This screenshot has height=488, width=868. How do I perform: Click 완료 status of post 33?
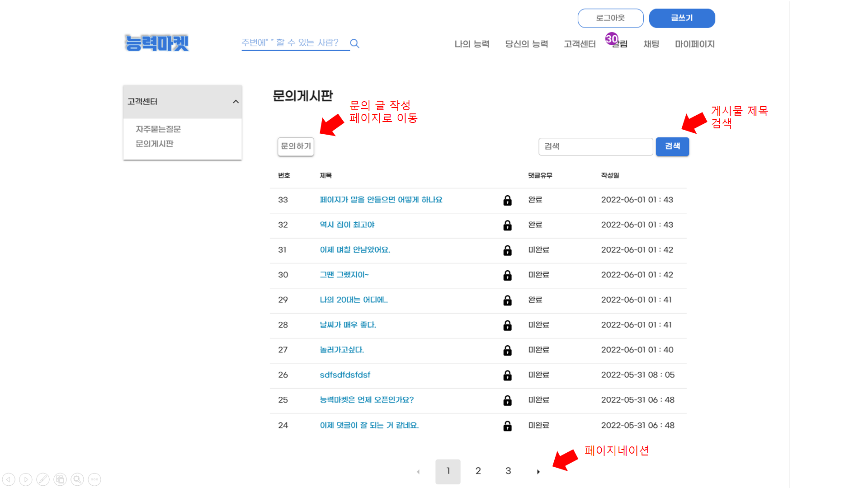[535, 200]
